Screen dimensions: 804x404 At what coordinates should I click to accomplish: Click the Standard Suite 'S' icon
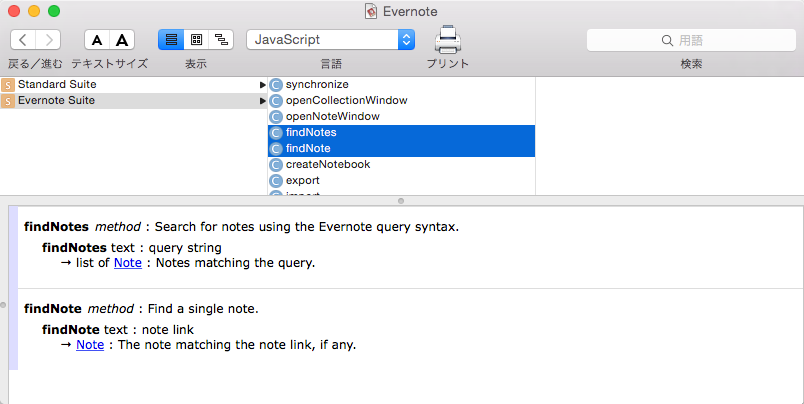pos(8,85)
